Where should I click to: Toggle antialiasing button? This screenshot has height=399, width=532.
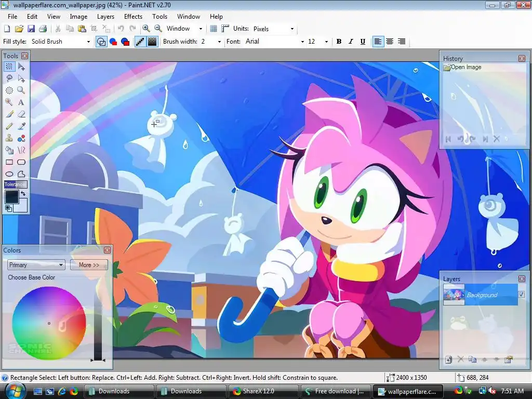point(140,42)
